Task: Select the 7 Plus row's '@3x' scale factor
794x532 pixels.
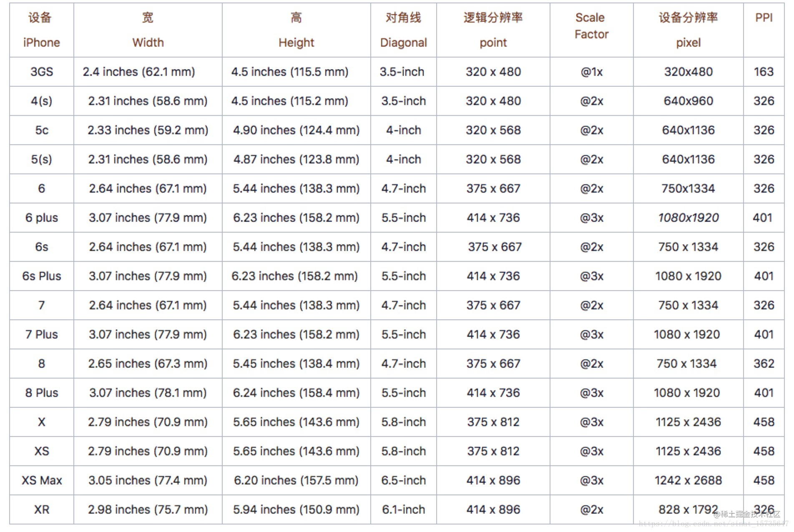Action: pos(591,334)
